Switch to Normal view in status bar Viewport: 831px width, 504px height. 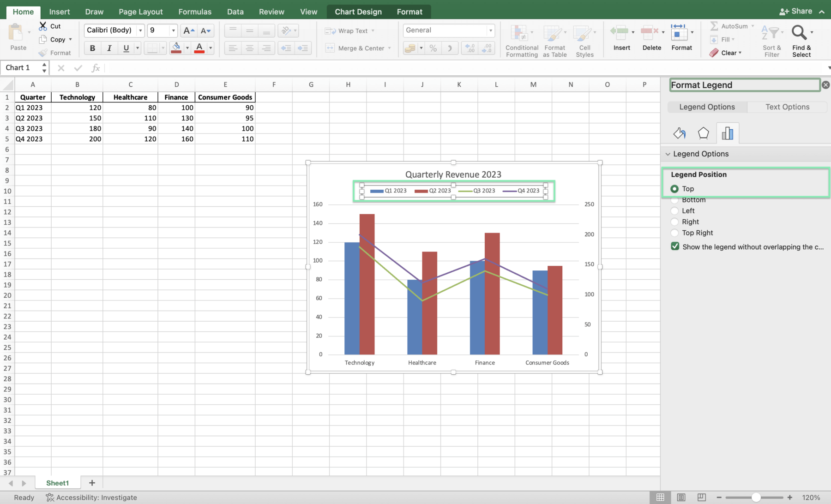click(x=660, y=497)
